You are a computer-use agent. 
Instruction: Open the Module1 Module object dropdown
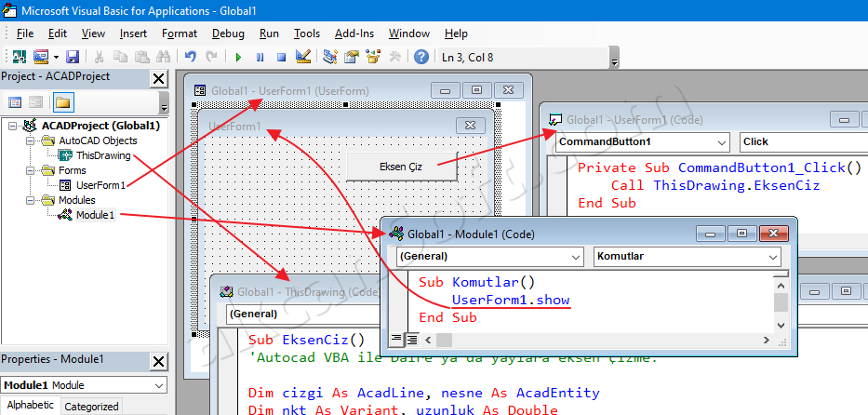click(x=159, y=385)
